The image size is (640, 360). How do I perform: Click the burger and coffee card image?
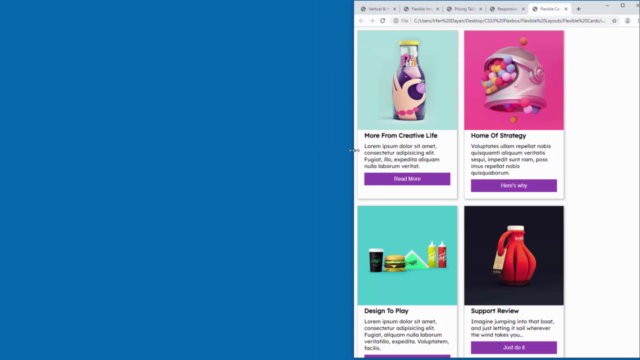[x=407, y=256]
